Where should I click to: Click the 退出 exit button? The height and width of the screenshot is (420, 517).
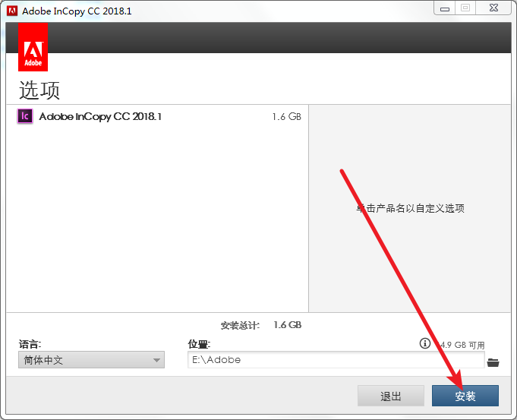(x=391, y=396)
